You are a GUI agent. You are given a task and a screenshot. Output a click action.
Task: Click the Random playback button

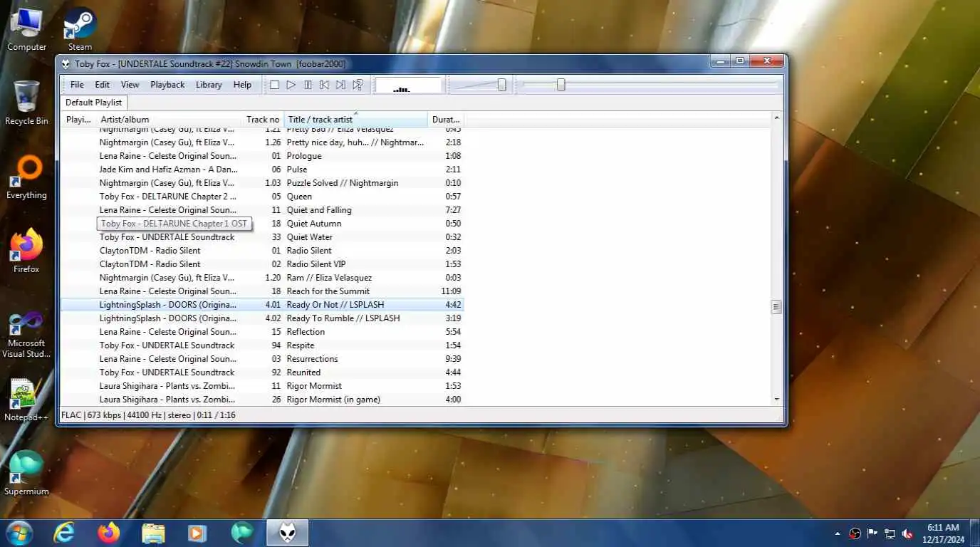pos(358,85)
